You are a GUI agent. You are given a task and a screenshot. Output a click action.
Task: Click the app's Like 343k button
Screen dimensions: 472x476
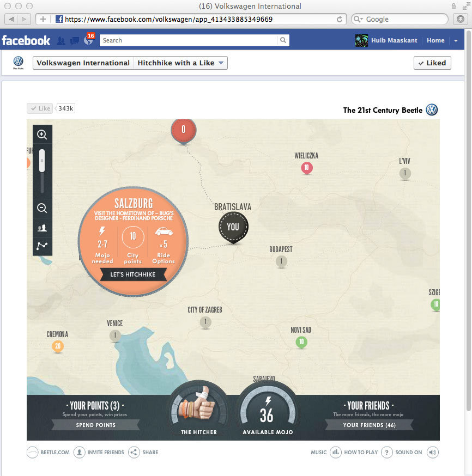coord(40,108)
